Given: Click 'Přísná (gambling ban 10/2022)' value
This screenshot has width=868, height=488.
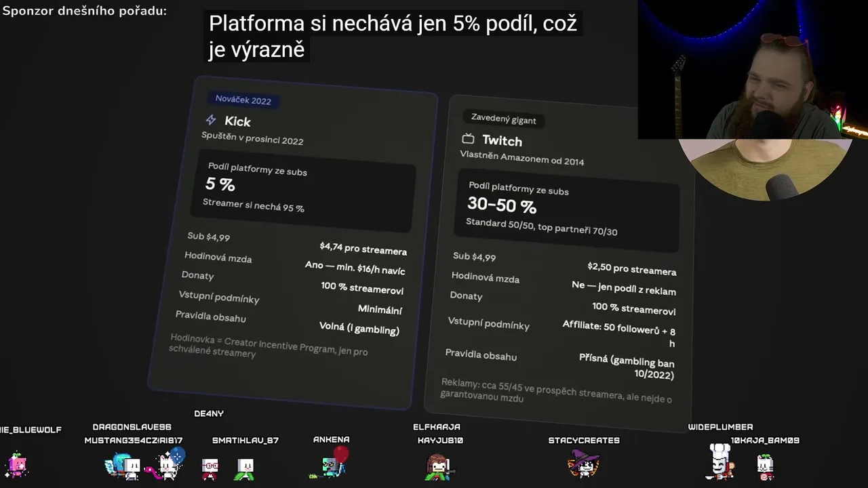Looking at the screenshot, I should (x=627, y=366).
